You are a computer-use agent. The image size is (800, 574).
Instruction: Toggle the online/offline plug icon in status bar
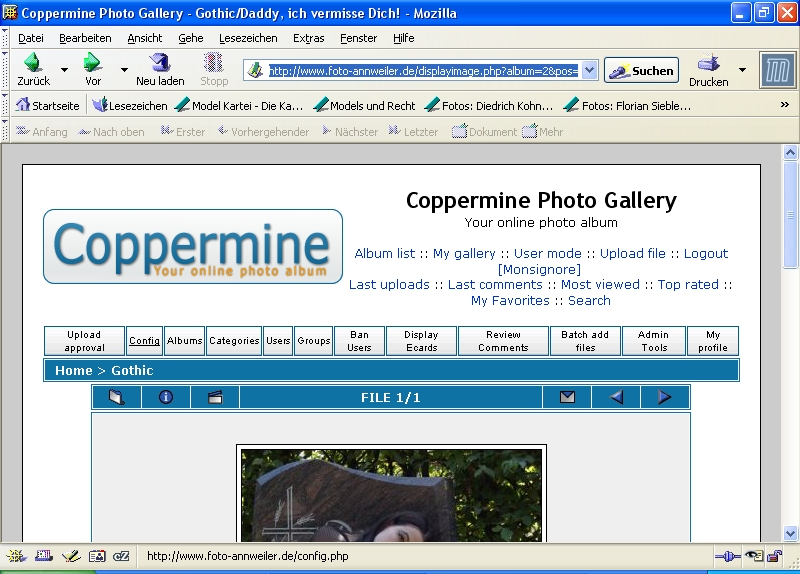(727, 556)
